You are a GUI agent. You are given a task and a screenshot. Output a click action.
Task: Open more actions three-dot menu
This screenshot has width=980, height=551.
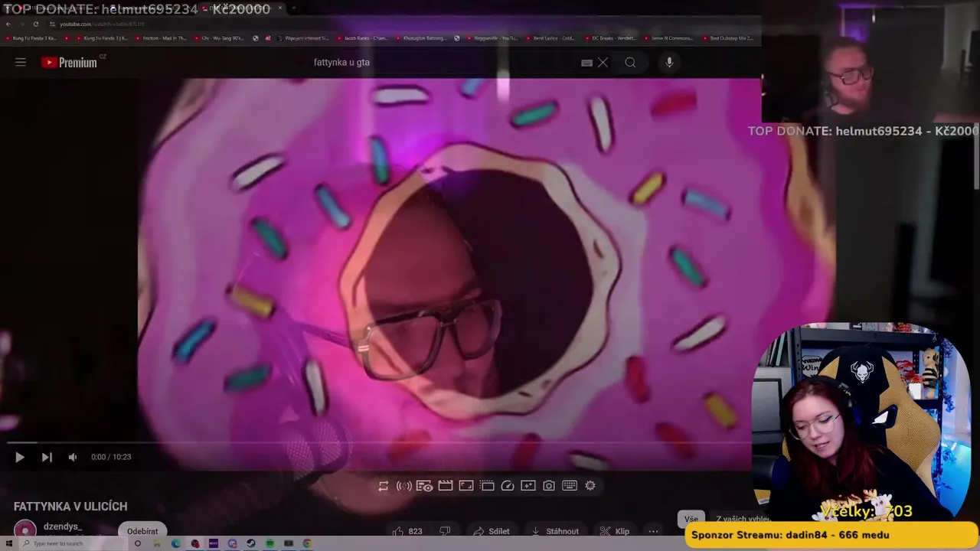tap(653, 531)
